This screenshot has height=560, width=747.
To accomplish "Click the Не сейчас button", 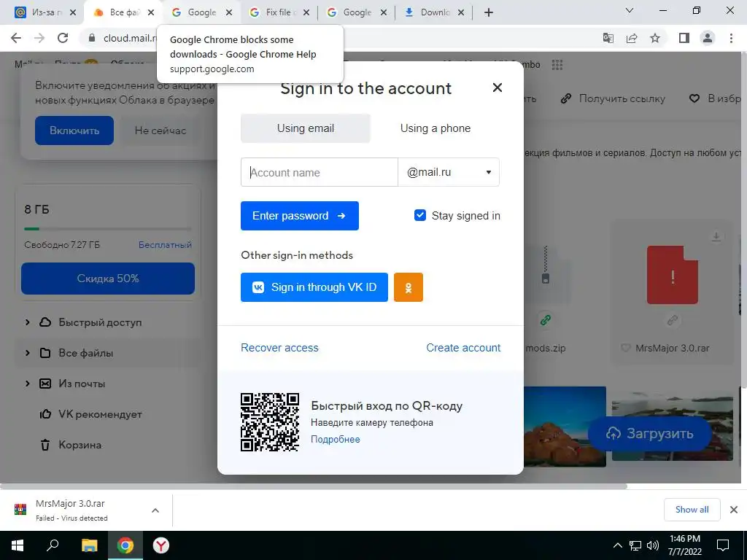I will pos(160,131).
